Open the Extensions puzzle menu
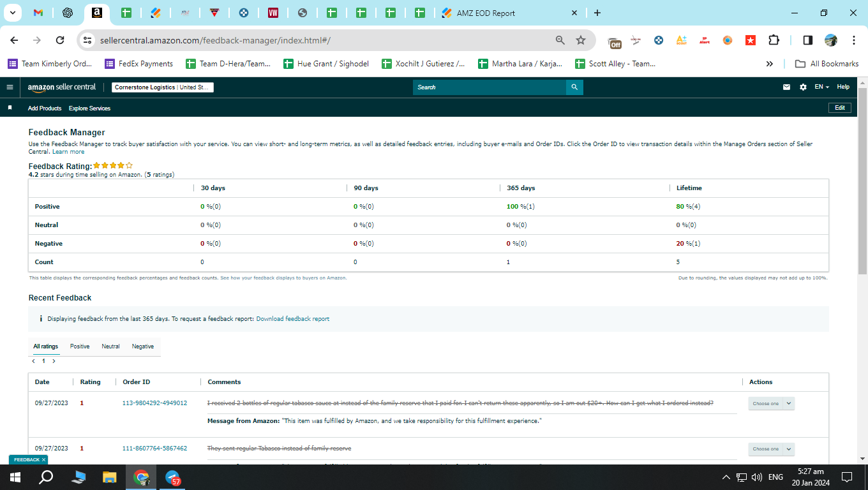 click(x=774, y=40)
